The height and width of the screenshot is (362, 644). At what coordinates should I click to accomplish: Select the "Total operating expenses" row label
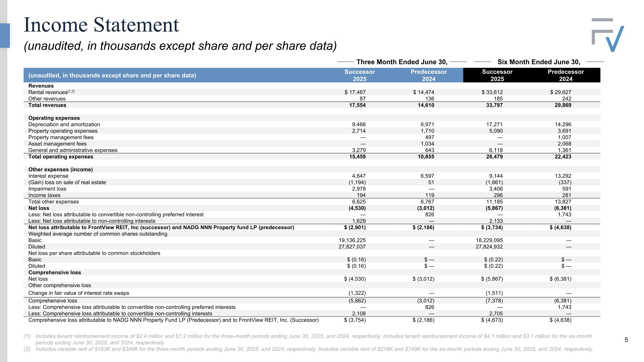(x=61, y=157)
